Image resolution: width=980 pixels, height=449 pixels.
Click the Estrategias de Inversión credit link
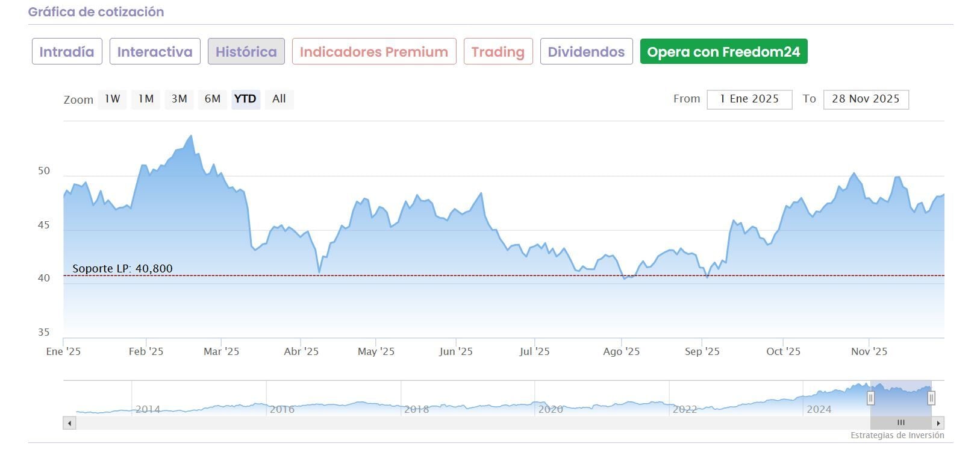click(x=897, y=435)
